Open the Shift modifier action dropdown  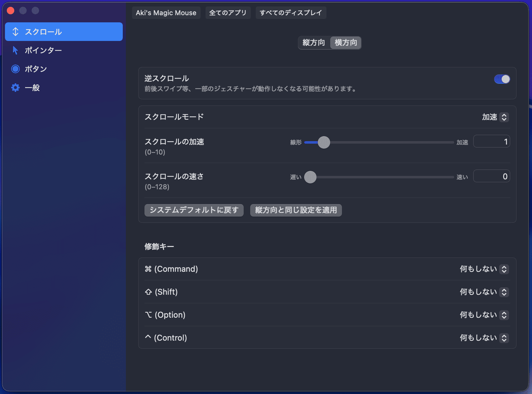(484, 292)
